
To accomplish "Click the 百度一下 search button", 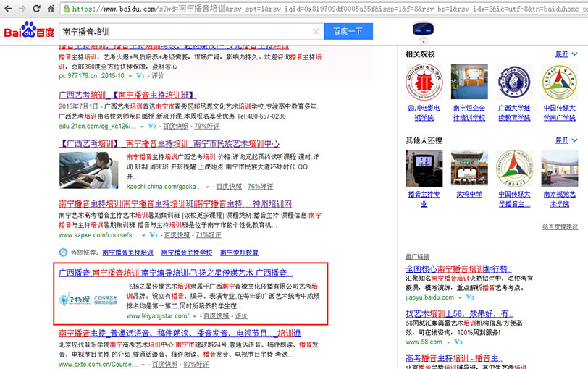I will tap(348, 31).
